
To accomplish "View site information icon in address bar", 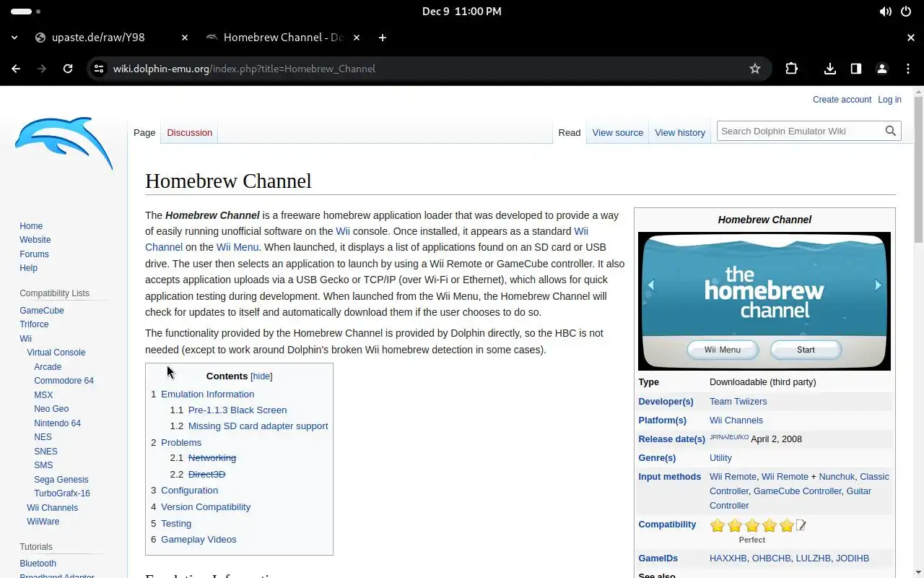I will pos(99,69).
